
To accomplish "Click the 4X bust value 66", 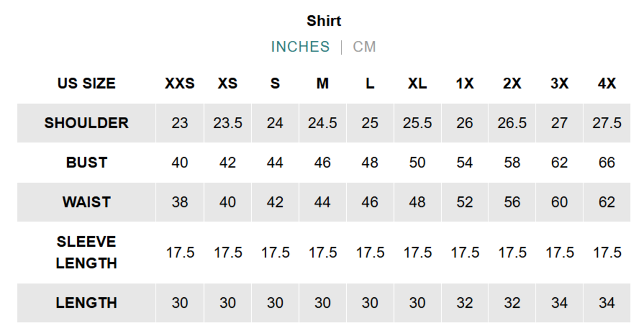I will coord(607,163).
